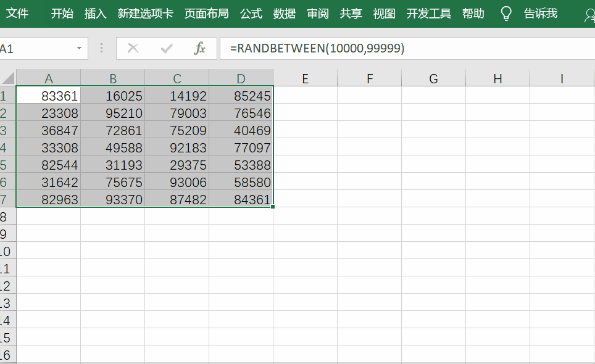This screenshot has height=364, width=595.
Task: Click cell containing 49588
Action: 113,147
